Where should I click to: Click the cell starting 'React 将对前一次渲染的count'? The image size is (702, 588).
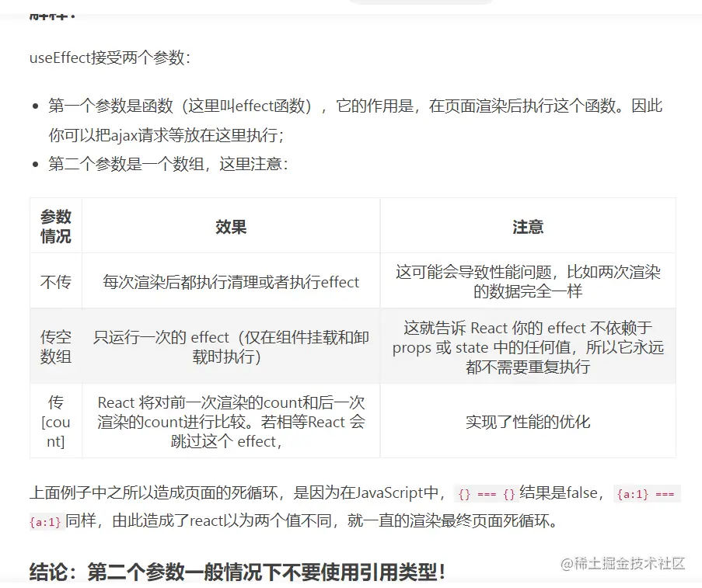click(x=231, y=422)
